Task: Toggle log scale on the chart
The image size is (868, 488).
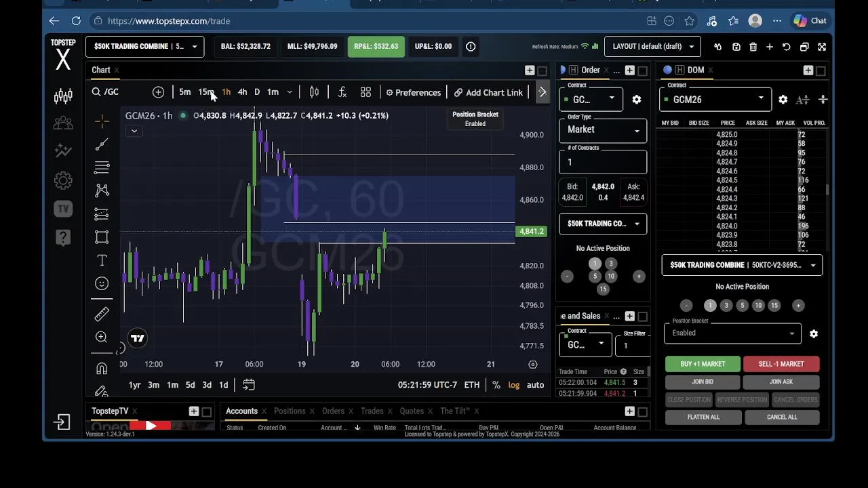Action: coord(514,385)
